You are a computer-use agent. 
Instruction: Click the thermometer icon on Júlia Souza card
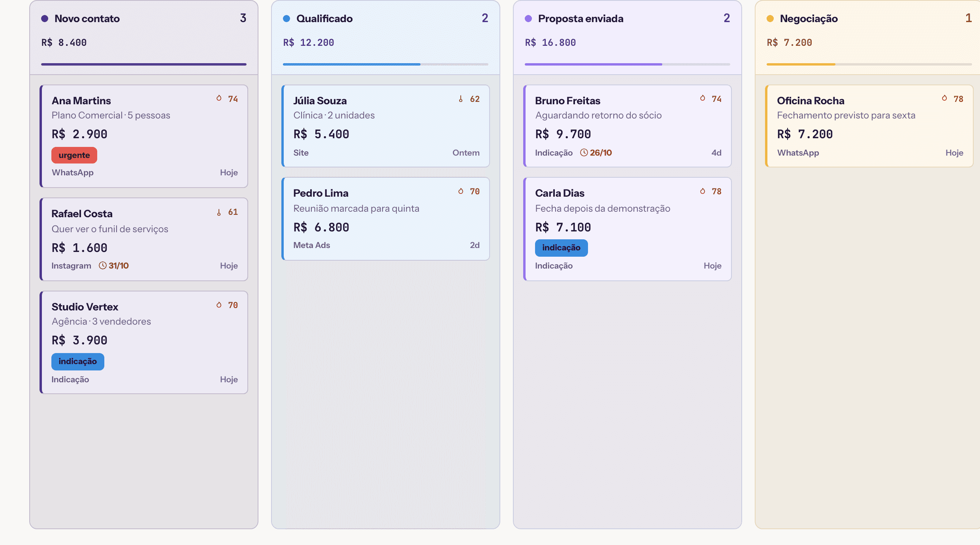pos(461,99)
